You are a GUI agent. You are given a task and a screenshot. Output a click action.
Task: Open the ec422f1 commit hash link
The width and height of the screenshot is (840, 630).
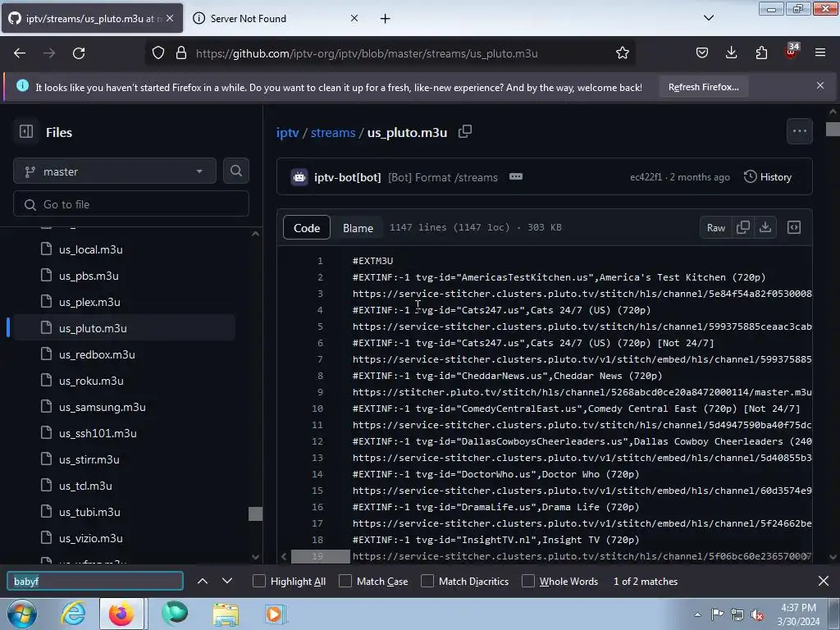click(x=646, y=177)
